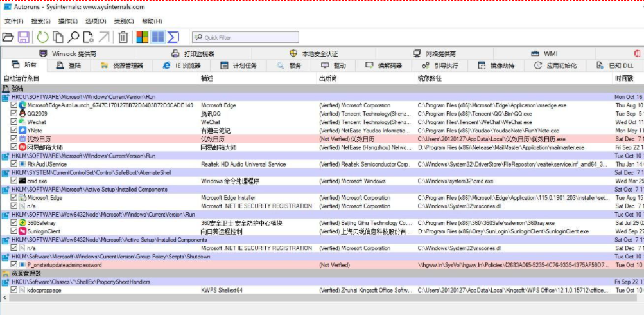Uncheck the SunloginClient entry
The width and height of the screenshot is (644, 315).
coord(14,231)
